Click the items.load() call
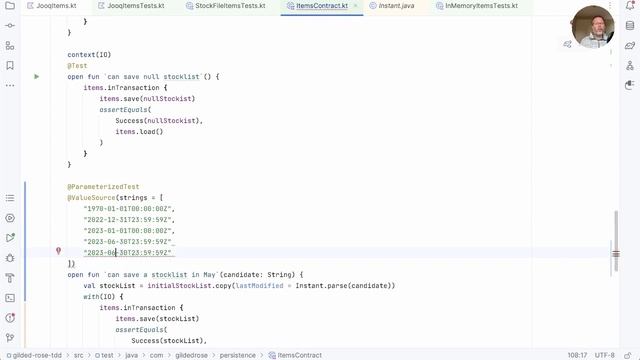The width and height of the screenshot is (640, 360). 139,131
